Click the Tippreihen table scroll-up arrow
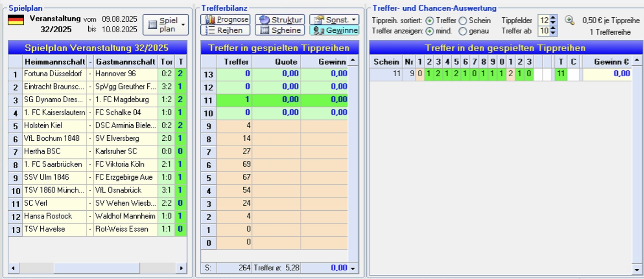644x279 pixels. pyautogui.click(x=636, y=61)
